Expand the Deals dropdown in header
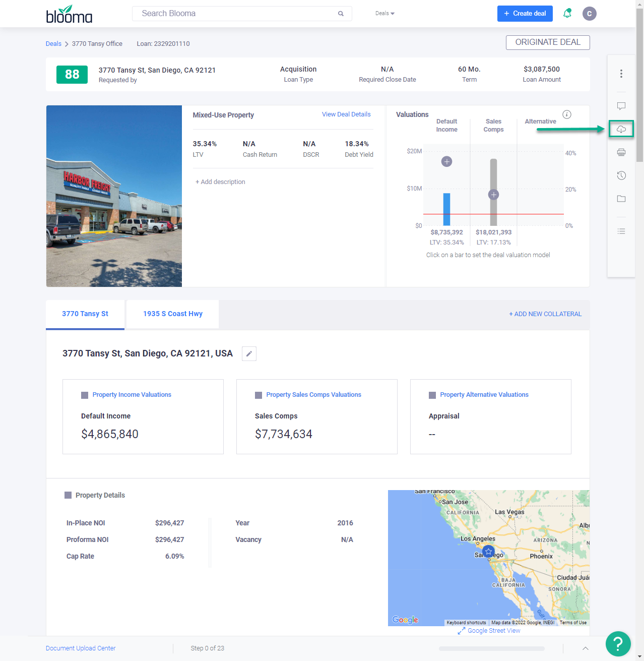644x661 pixels. pyautogui.click(x=384, y=14)
